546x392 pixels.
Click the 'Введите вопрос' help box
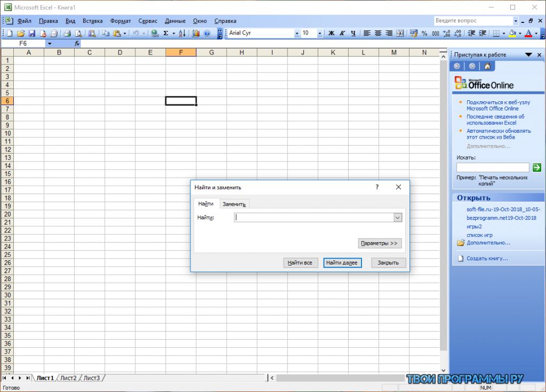[473, 21]
